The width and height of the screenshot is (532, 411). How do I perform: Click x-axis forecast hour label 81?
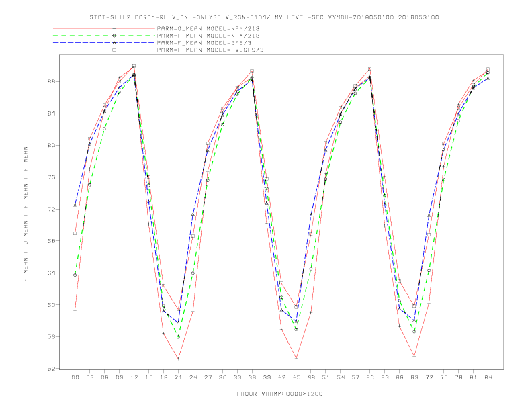coord(474,377)
